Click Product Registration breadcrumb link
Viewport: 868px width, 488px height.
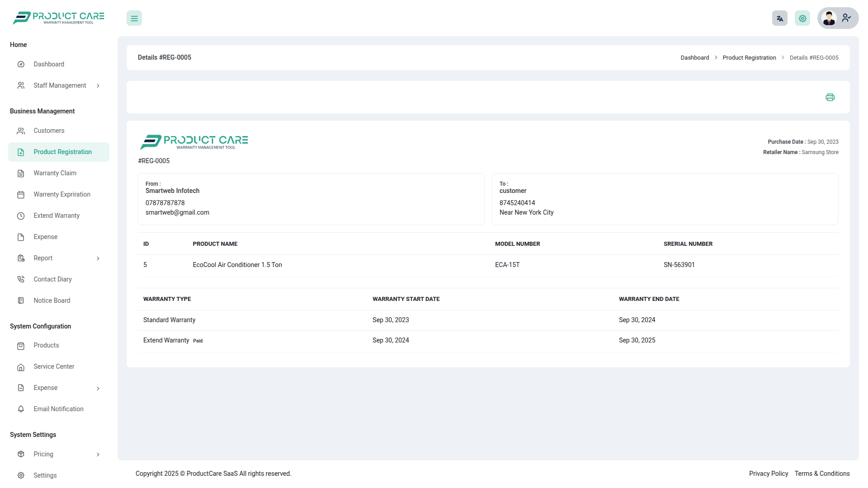749,58
